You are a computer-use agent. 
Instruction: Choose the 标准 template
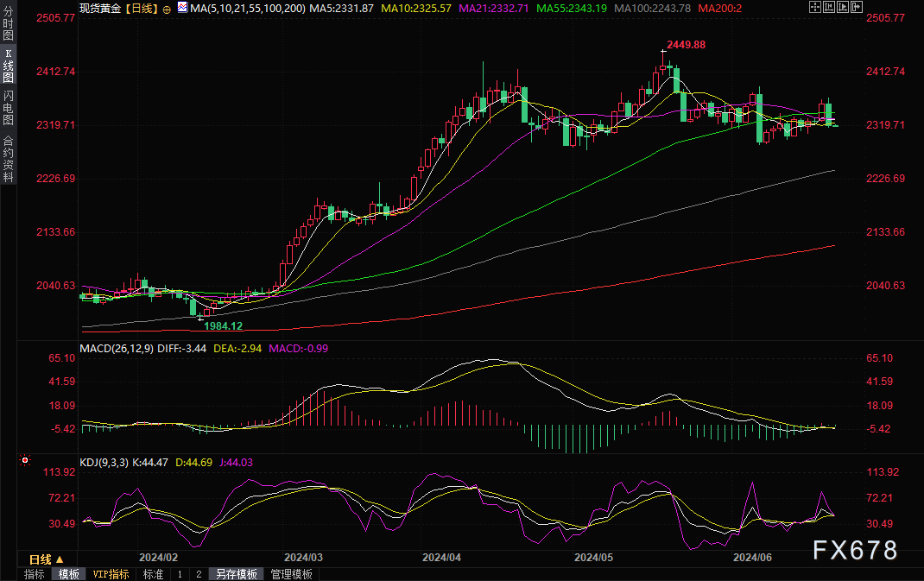coord(153,574)
